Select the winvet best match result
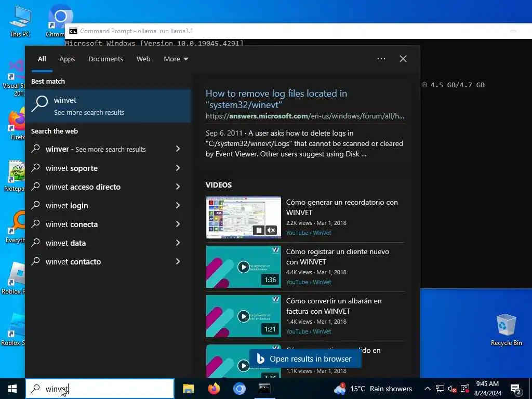The width and height of the screenshot is (532, 399). tap(109, 106)
